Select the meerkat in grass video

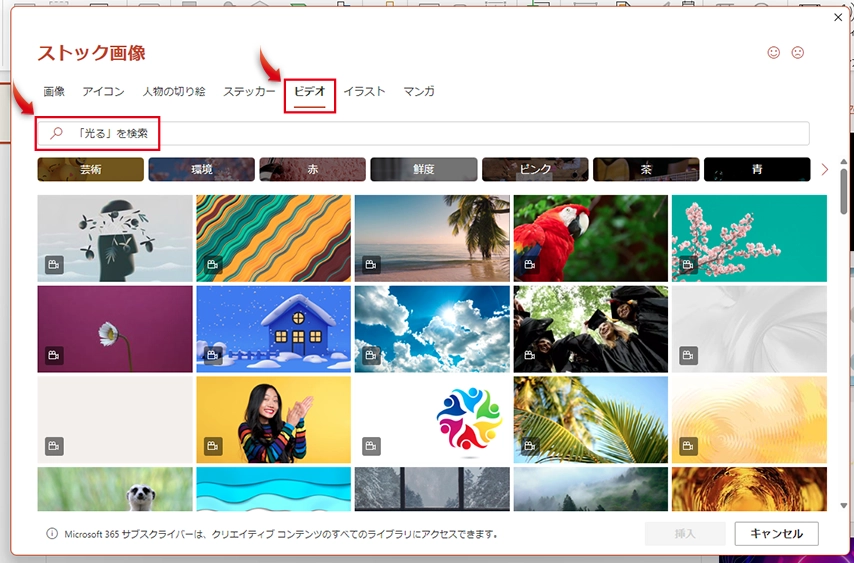pos(115,489)
